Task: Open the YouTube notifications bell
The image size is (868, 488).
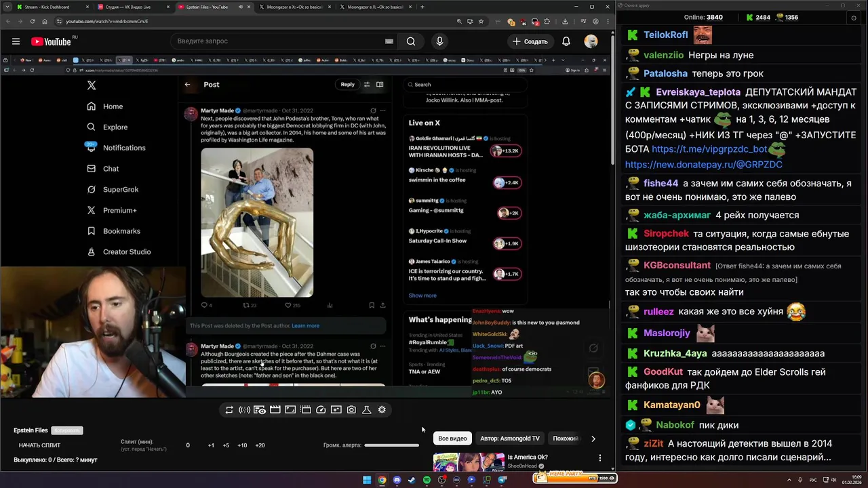Action: 566,41
